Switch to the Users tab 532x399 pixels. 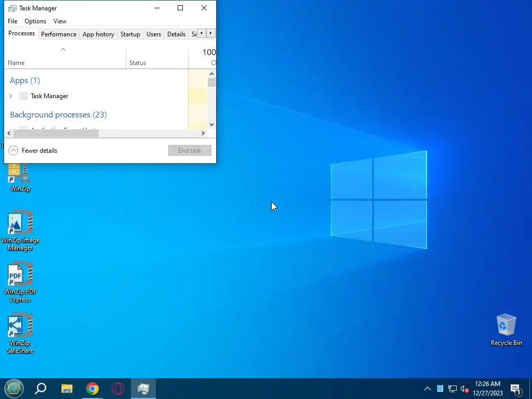pos(154,34)
